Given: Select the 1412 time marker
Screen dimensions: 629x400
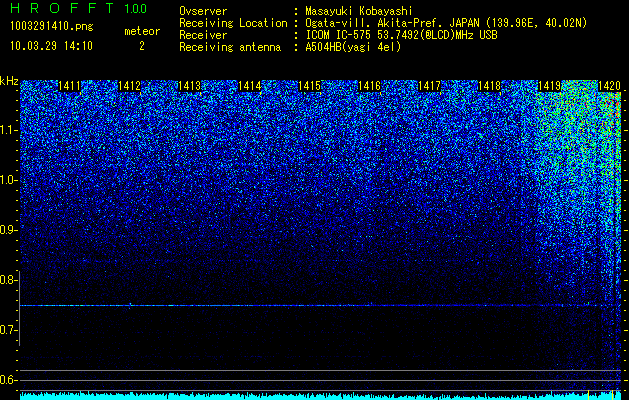Looking at the screenshot, I should 130,86.
